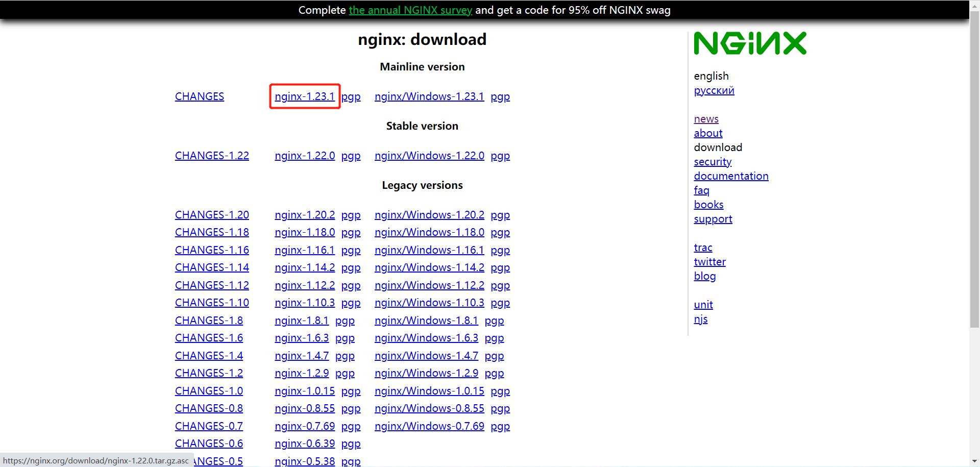
Task: Open CHANGES-1.10 link
Action: point(212,303)
